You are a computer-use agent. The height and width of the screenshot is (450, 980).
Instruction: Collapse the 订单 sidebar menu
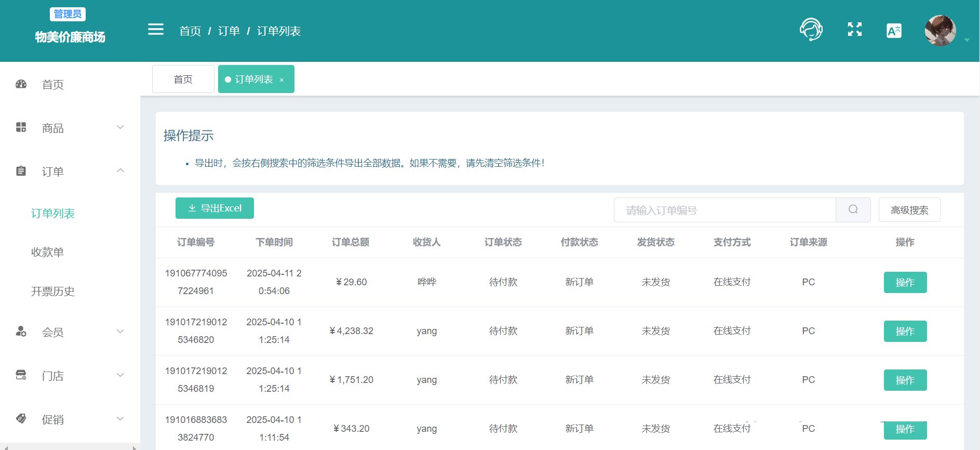click(x=70, y=171)
